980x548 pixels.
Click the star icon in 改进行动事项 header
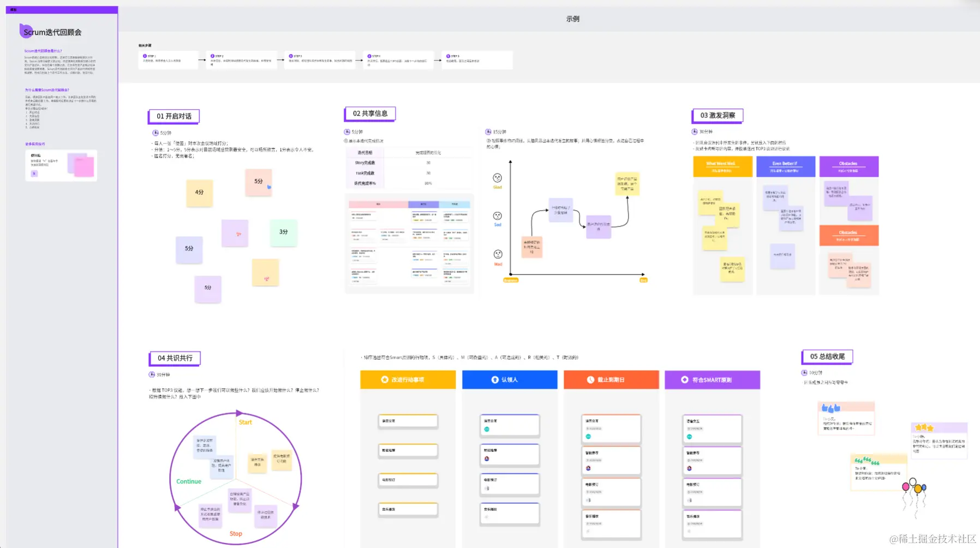click(x=385, y=379)
